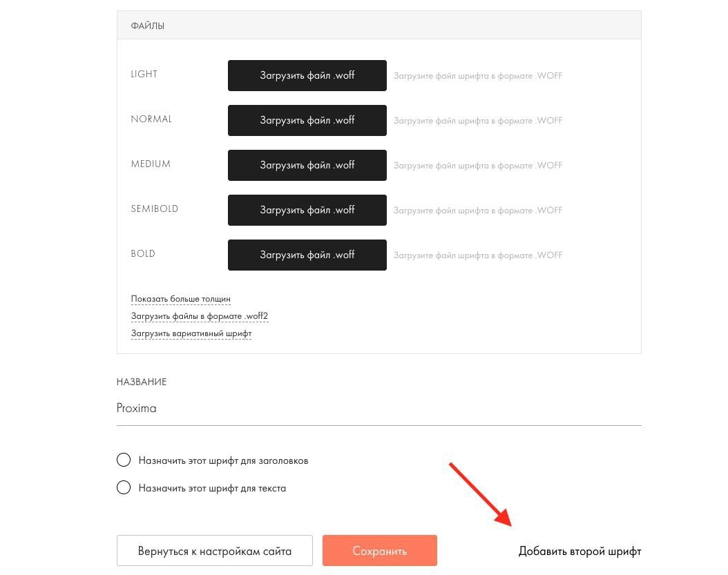
Task: Click 'Добавить второй шрифт' link
Action: 580,552
